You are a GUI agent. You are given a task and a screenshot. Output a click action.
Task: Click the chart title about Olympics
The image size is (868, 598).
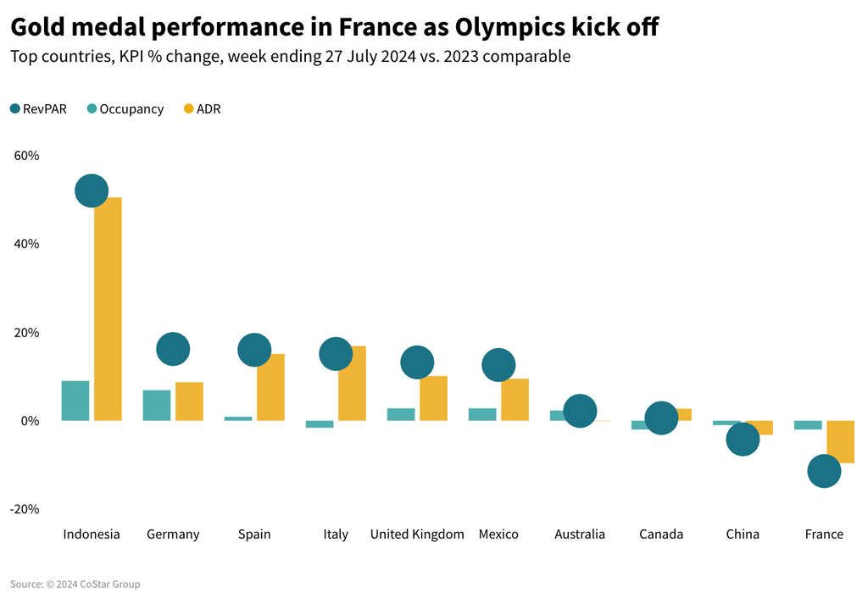pyautogui.click(x=334, y=28)
